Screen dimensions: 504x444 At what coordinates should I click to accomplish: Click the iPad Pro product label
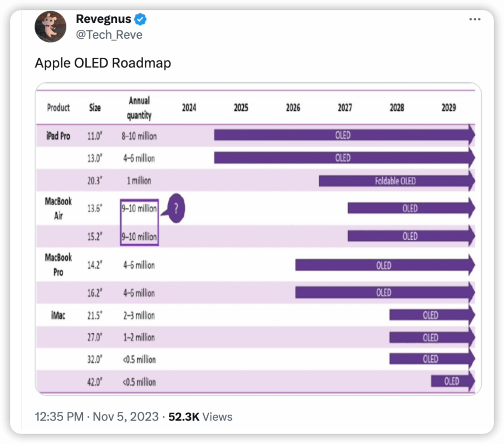(58, 136)
